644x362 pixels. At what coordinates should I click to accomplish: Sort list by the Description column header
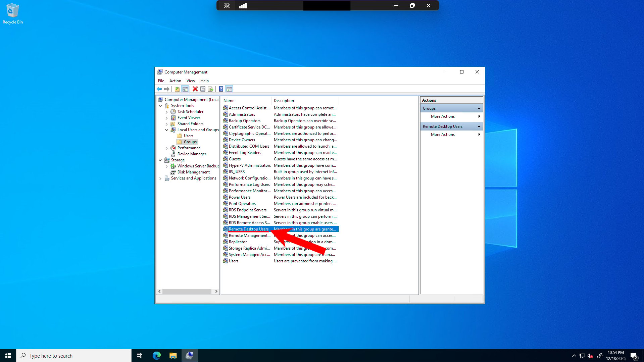point(305,101)
